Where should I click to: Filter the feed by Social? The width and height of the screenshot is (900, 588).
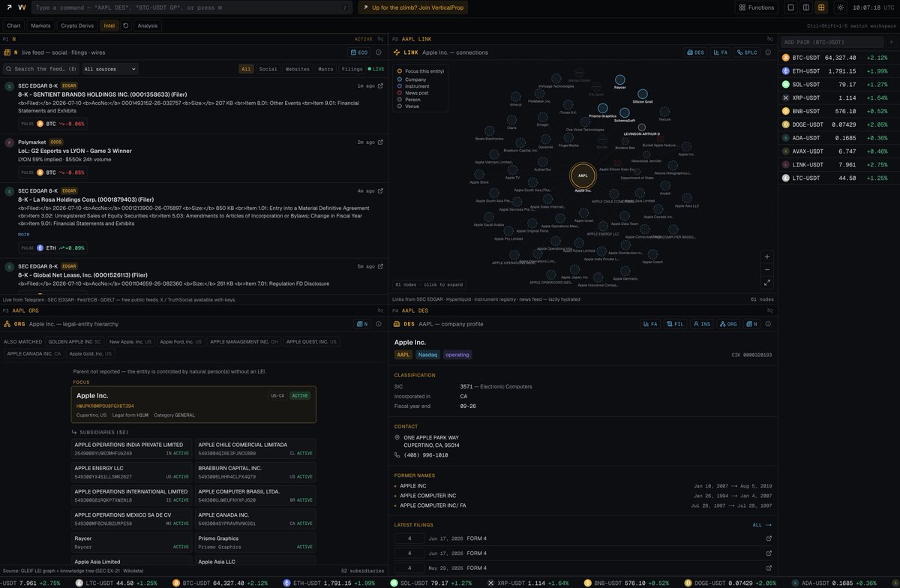[268, 69]
